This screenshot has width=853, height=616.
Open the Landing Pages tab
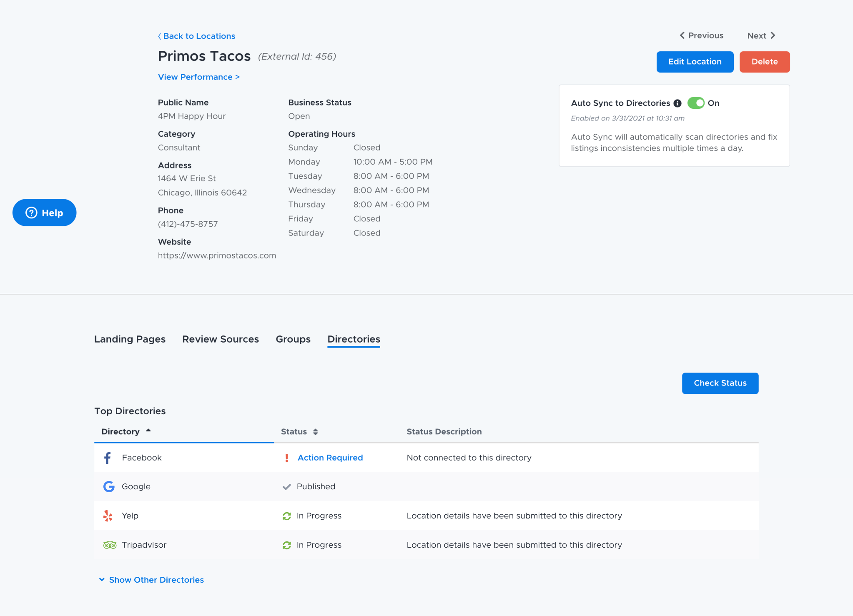point(130,339)
